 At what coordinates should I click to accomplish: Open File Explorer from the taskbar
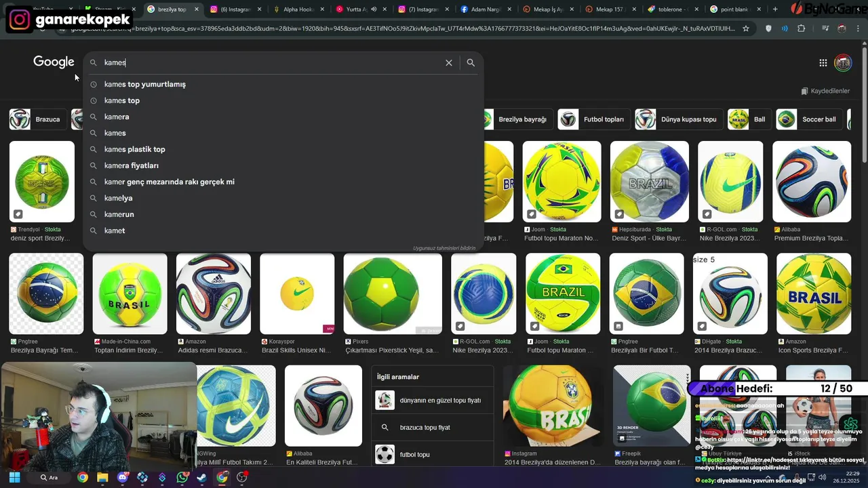[x=102, y=477]
